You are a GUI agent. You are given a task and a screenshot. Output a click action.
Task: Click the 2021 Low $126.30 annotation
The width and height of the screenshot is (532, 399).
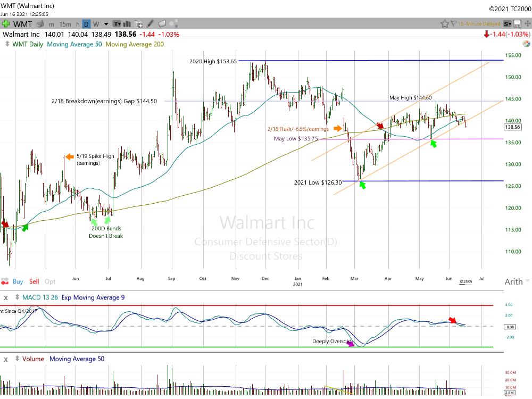tap(318, 182)
